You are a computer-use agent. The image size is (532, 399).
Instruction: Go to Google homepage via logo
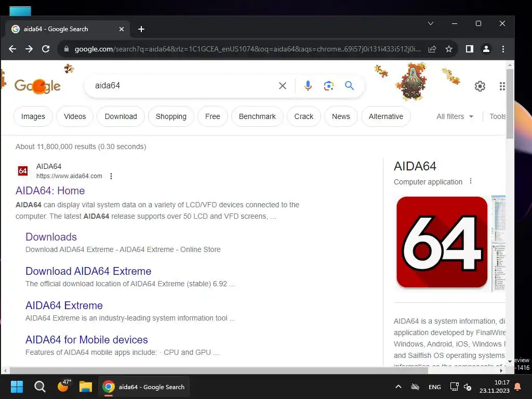(x=37, y=86)
